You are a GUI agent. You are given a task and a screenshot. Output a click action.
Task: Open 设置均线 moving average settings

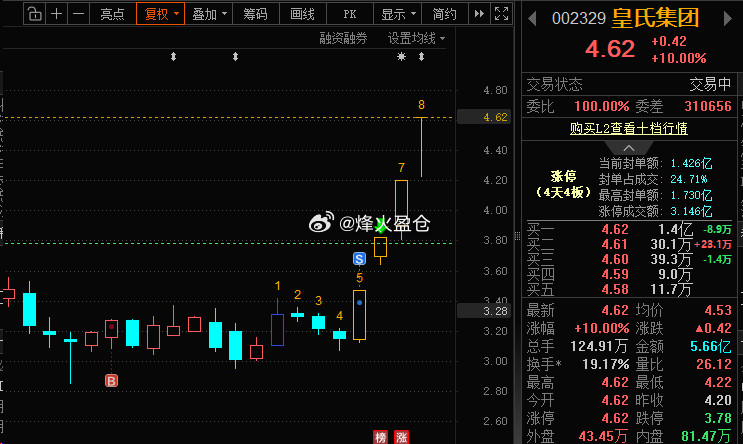[416, 38]
